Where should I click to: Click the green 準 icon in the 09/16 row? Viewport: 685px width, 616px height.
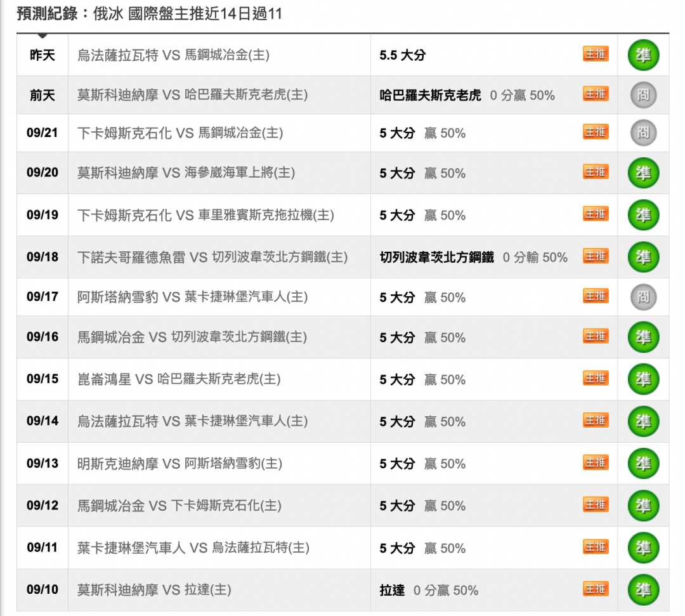pos(643,337)
